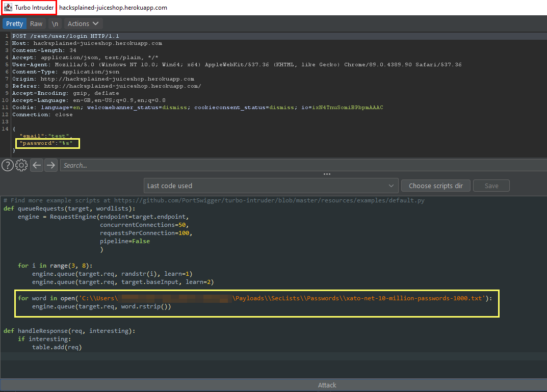Click the hacksplained-juiceshop.herokuapp.com title text
Viewport: 547px width, 392px height.
(x=113, y=8)
